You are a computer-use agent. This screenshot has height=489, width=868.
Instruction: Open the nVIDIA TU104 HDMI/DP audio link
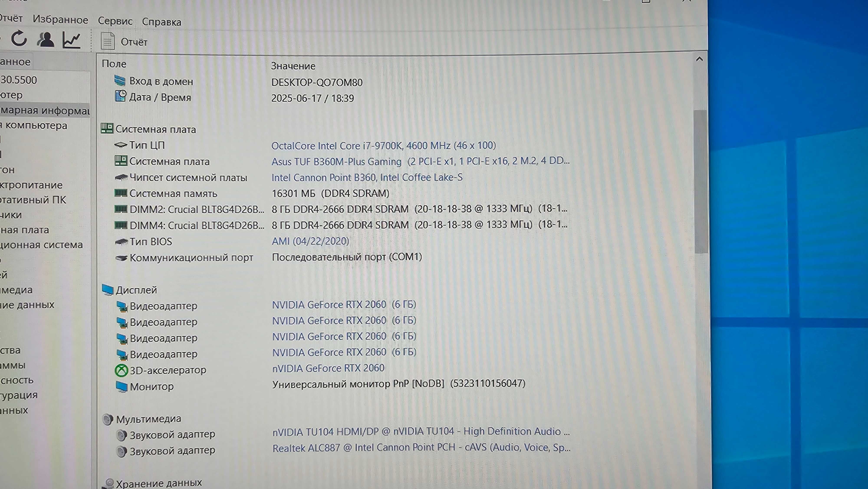tap(421, 431)
